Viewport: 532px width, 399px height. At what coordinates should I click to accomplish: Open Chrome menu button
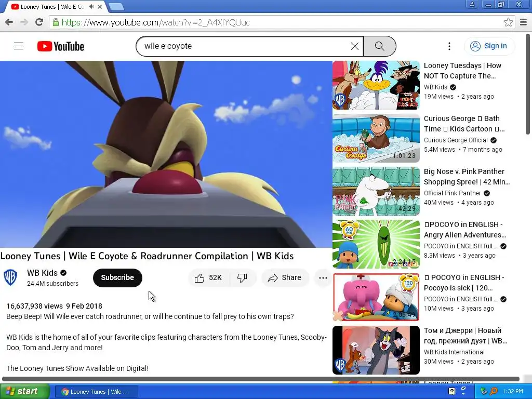(x=524, y=22)
